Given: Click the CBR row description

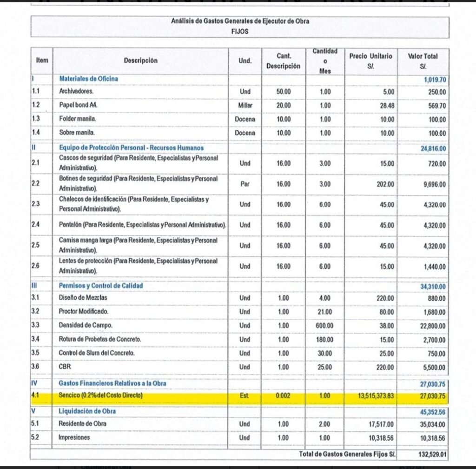Looking at the screenshot, I should [x=65, y=367].
